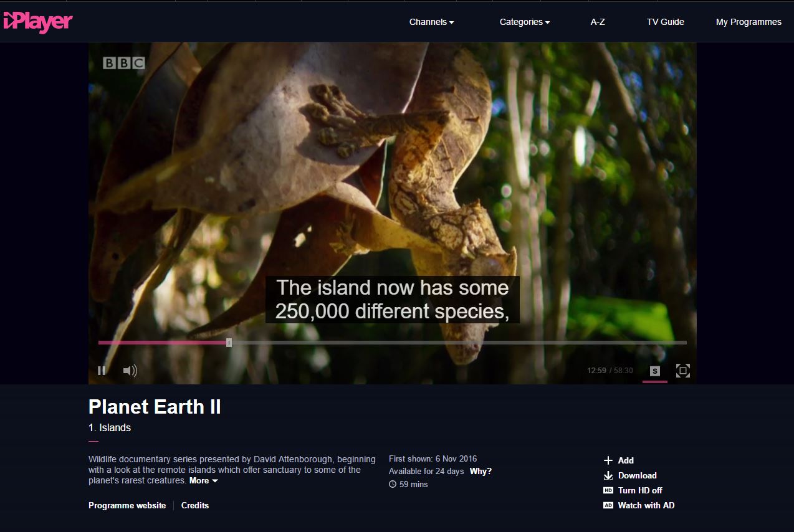Expand the description with More
The image size is (794, 532).
(x=203, y=480)
